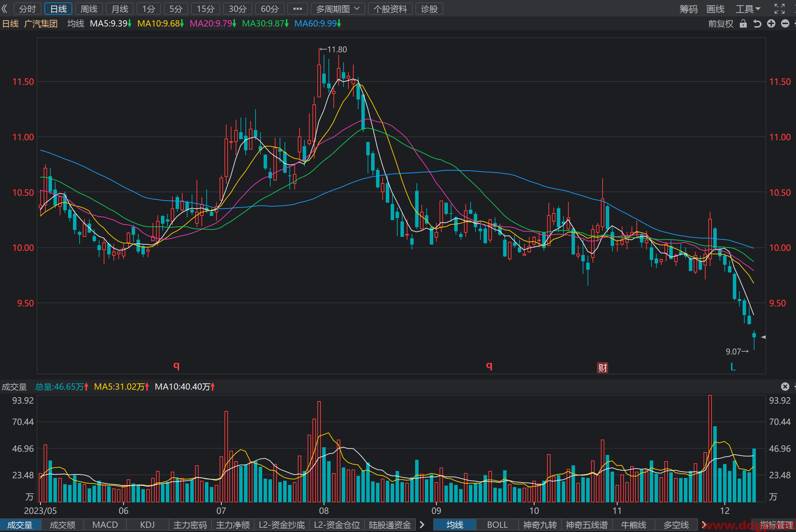Click the 筹码 chip distribution button
Viewport: 796px width, 532px height.
coord(688,9)
